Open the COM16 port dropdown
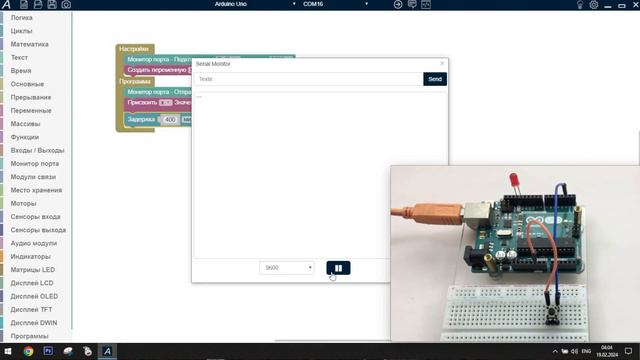The image size is (640, 360). [x=335, y=4]
